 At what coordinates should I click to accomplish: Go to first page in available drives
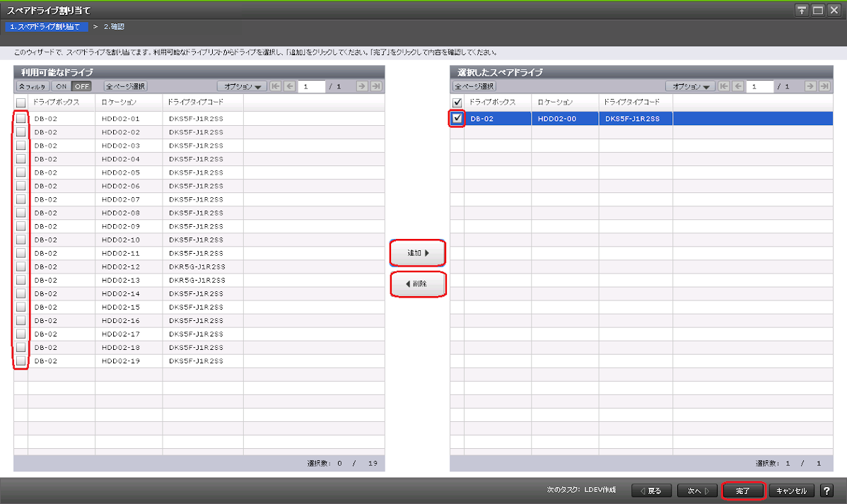[276, 86]
